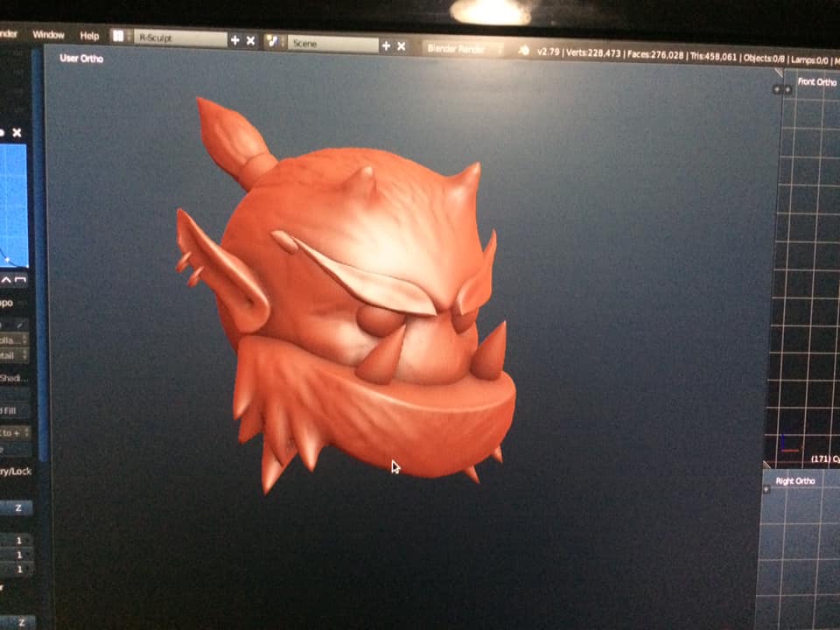Open the Detail type method dropdown
The height and width of the screenshot is (630, 840).
point(14,354)
